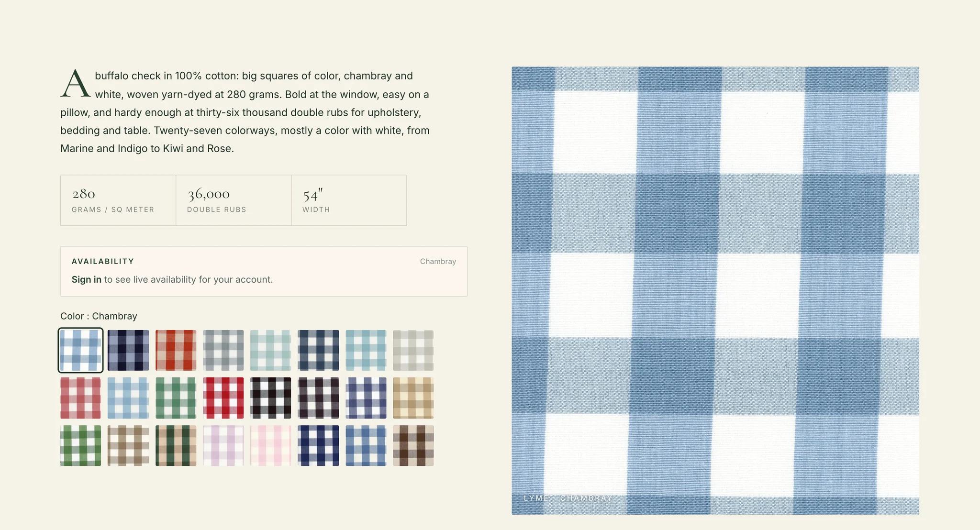980x530 pixels.
Task: Choose the pale mint seafoam check swatch
Action: coord(270,350)
